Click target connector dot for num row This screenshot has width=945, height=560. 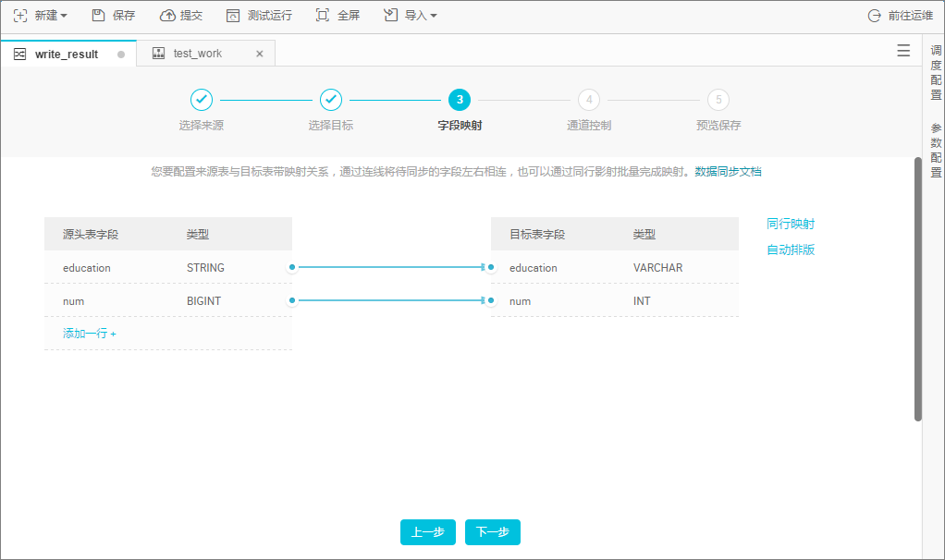tap(491, 300)
